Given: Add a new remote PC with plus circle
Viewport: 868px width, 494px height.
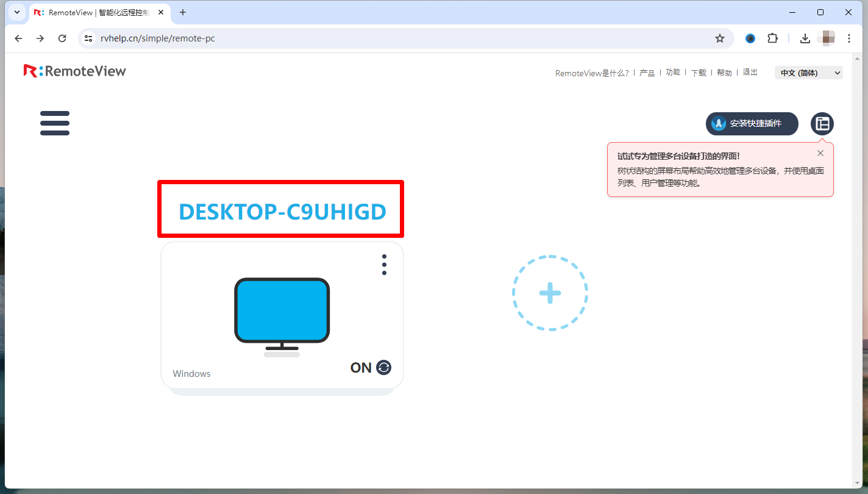Looking at the screenshot, I should pyautogui.click(x=550, y=293).
